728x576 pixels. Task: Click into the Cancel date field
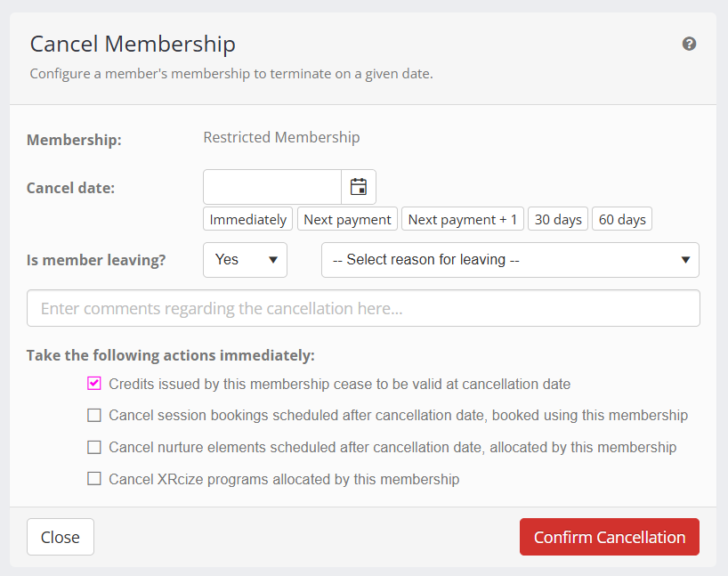[272, 187]
